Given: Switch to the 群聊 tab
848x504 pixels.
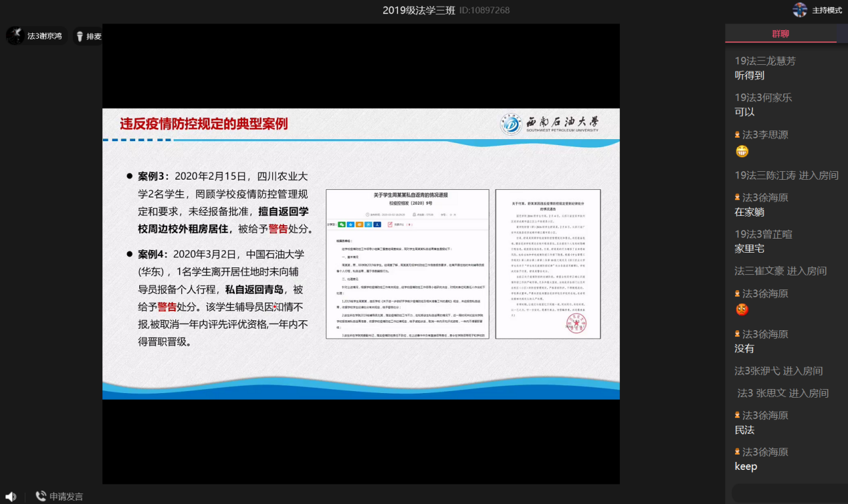Looking at the screenshot, I should coord(780,33).
